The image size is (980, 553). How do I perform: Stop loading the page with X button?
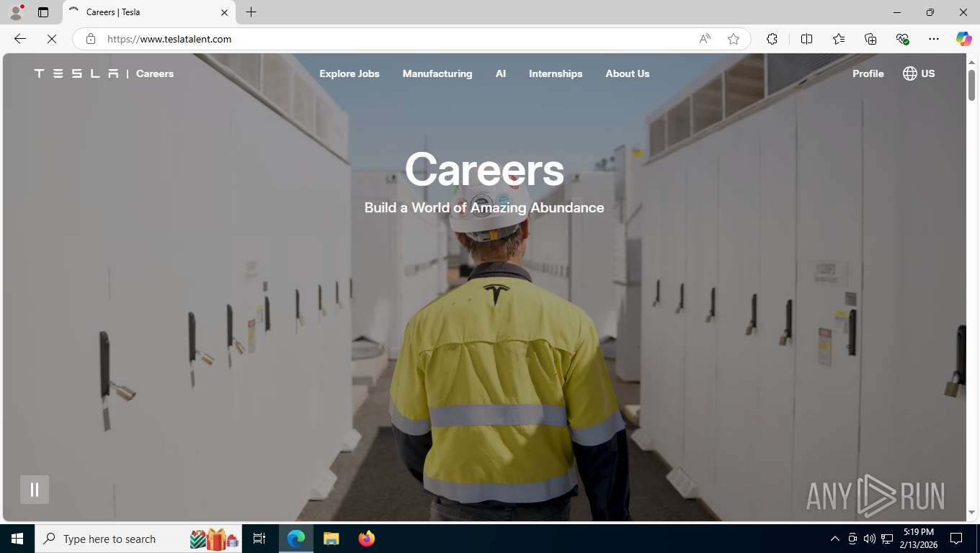pos(52,39)
